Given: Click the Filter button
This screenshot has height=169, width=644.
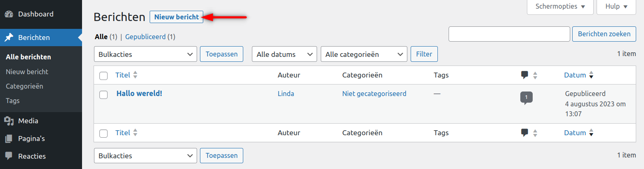Looking at the screenshot, I should tap(424, 54).
